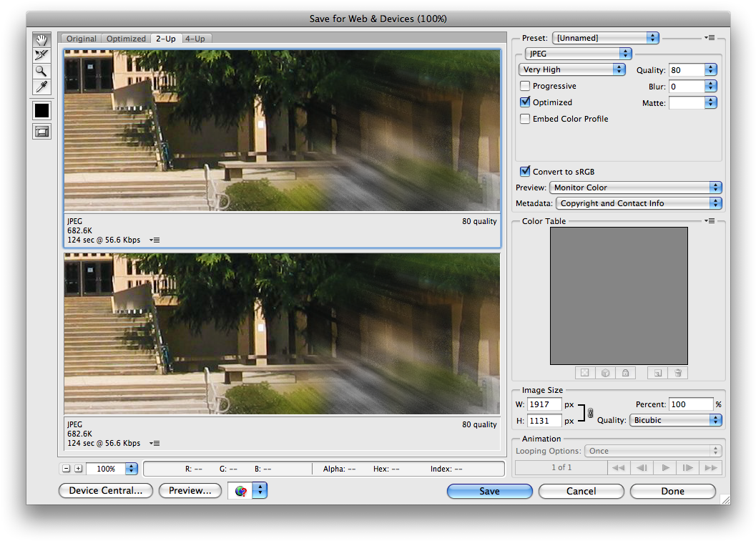Select the Eyedropper tool
Screen dimensions: 756x541
[x=41, y=87]
